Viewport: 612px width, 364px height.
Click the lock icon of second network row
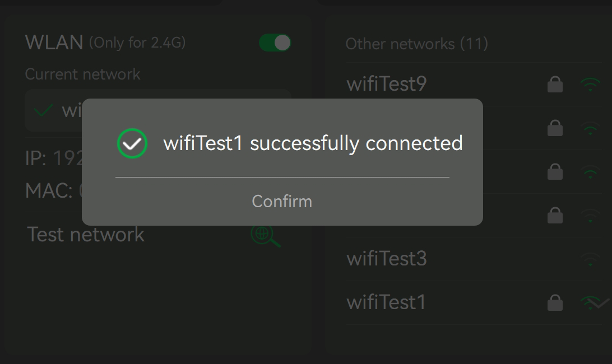pos(555,128)
